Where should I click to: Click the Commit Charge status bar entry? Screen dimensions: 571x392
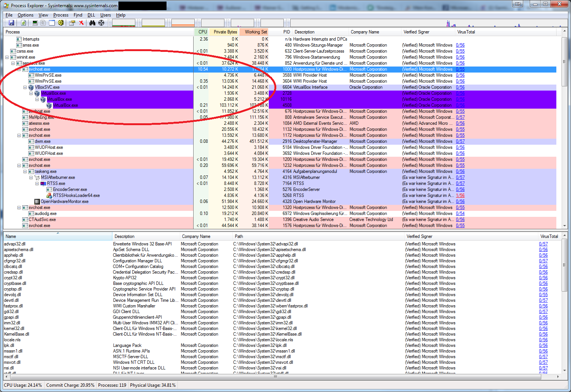(70, 385)
